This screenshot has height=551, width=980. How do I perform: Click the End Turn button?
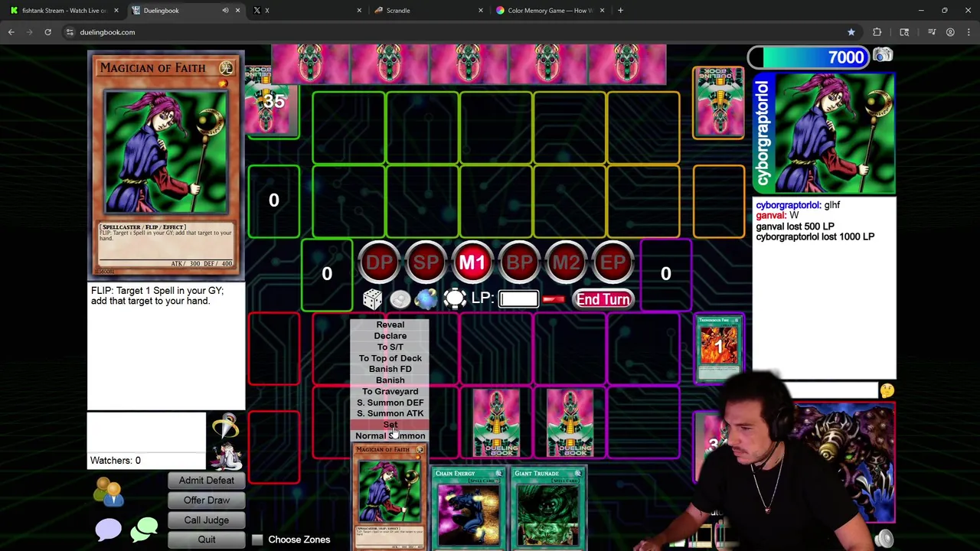tap(603, 299)
